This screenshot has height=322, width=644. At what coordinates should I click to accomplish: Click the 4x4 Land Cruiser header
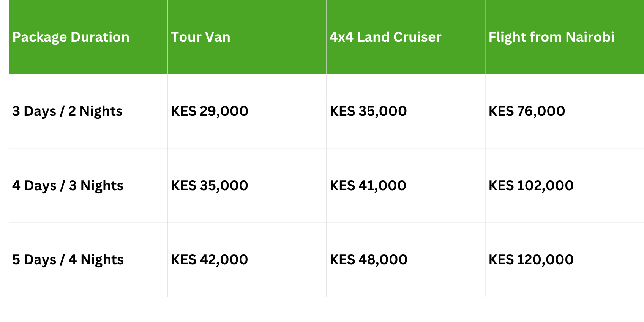click(385, 37)
